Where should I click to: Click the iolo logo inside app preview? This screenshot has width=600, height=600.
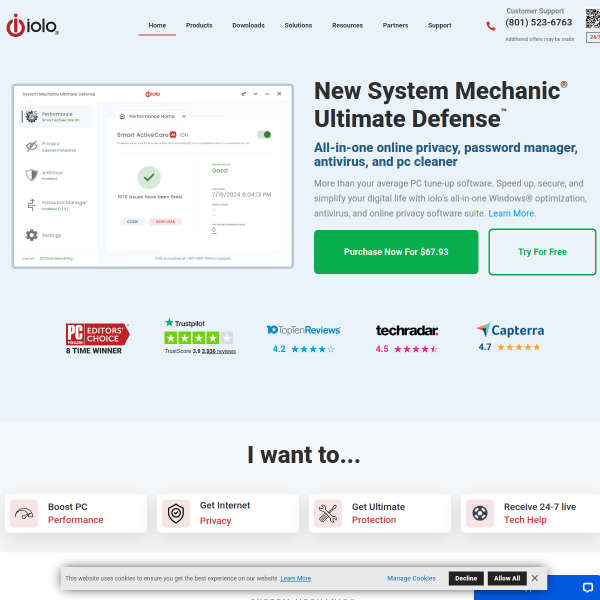pos(152,94)
